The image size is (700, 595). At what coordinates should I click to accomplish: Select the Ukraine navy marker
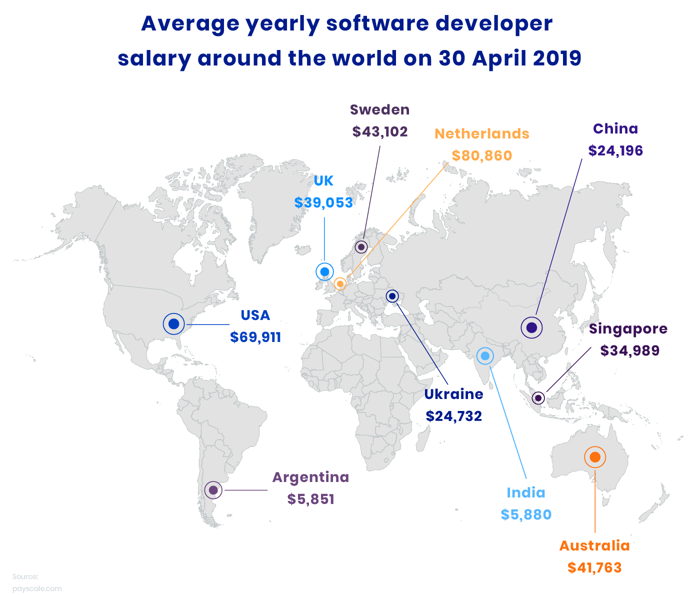(x=391, y=296)
